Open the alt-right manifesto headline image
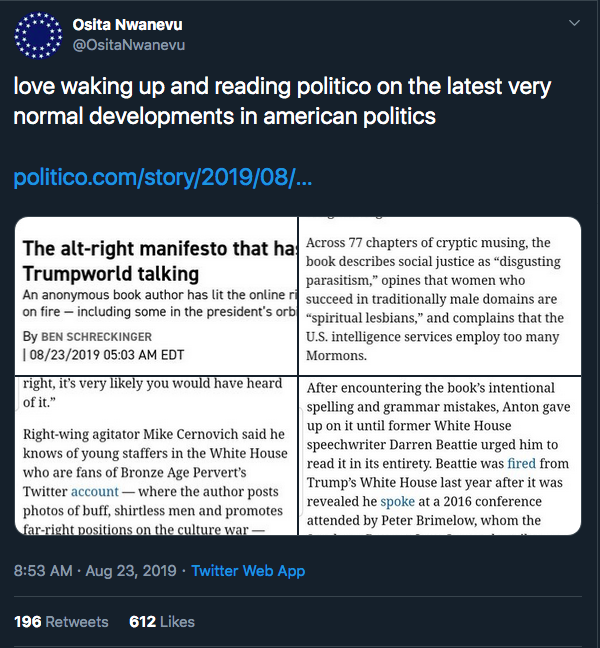600x648 pixels. [158, 296]
